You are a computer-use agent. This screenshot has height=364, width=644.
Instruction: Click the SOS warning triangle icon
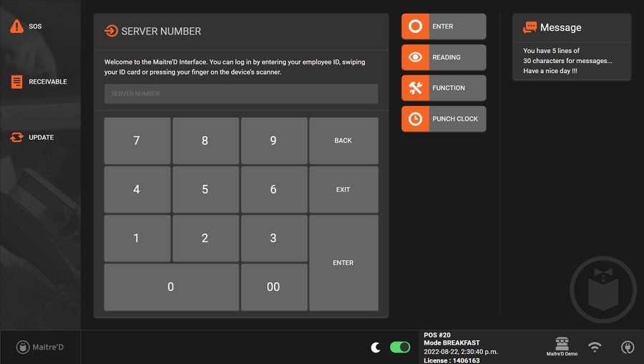(16, 27)
